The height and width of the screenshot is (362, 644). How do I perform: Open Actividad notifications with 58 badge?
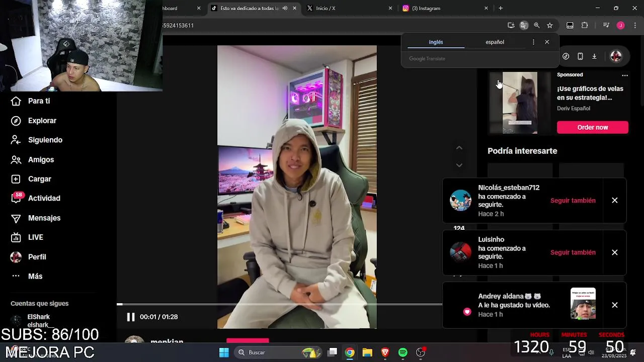click(35, 198)
